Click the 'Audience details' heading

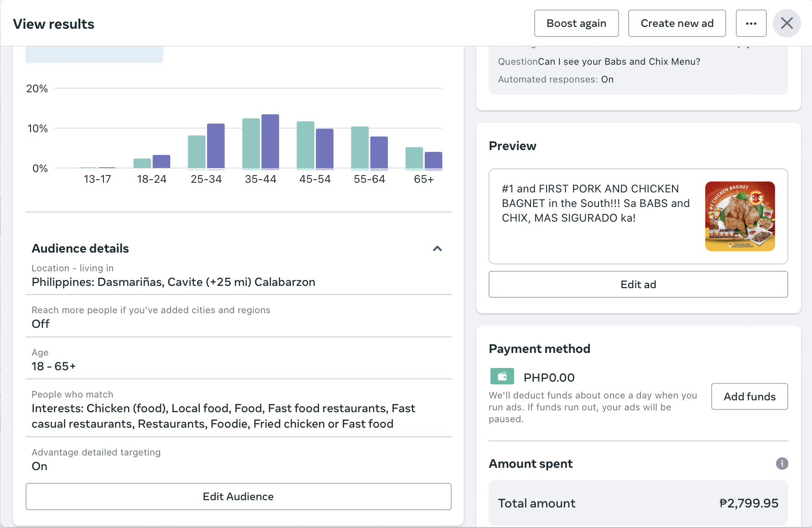(x=80, y=248)
